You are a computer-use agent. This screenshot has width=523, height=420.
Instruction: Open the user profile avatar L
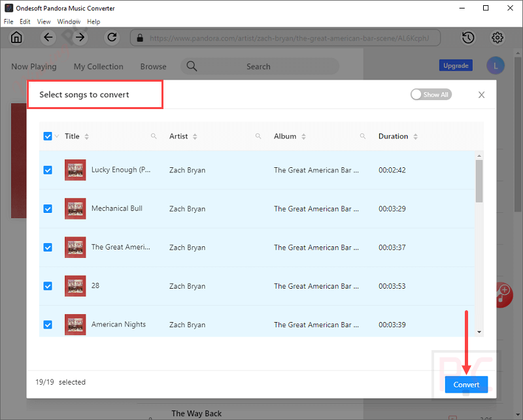pos(496,66)
